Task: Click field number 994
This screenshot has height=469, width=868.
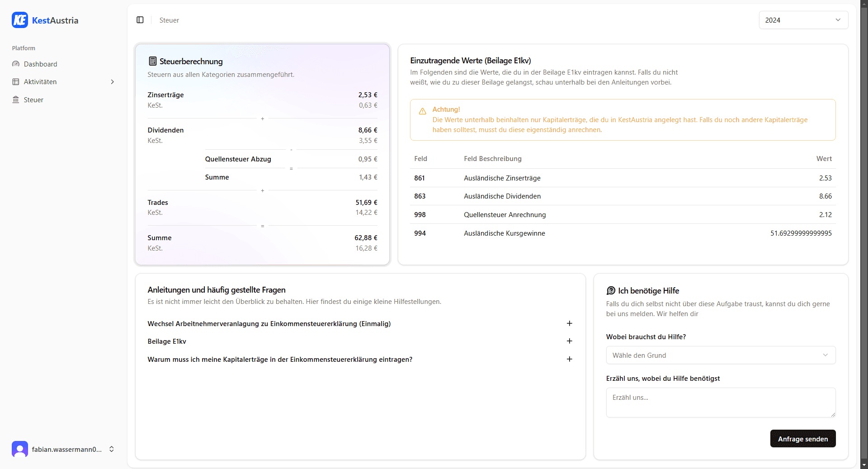Action: pos(420,233)
